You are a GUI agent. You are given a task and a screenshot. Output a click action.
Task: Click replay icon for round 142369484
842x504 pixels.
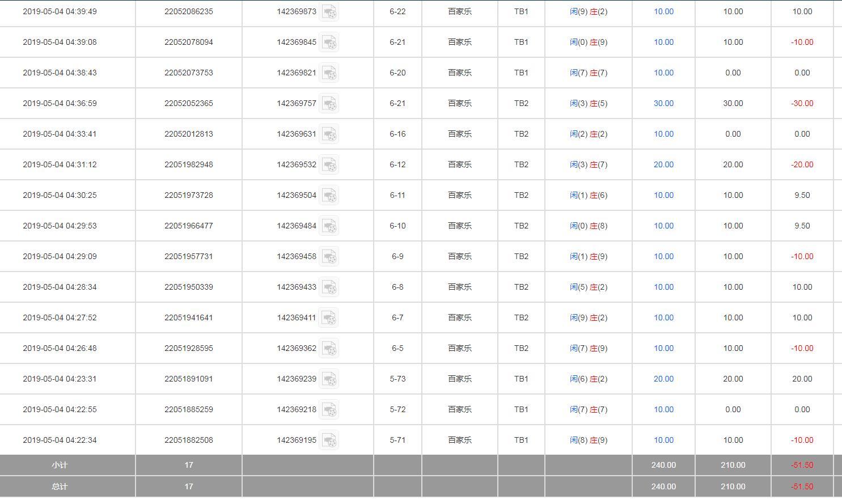pos(329,226)
